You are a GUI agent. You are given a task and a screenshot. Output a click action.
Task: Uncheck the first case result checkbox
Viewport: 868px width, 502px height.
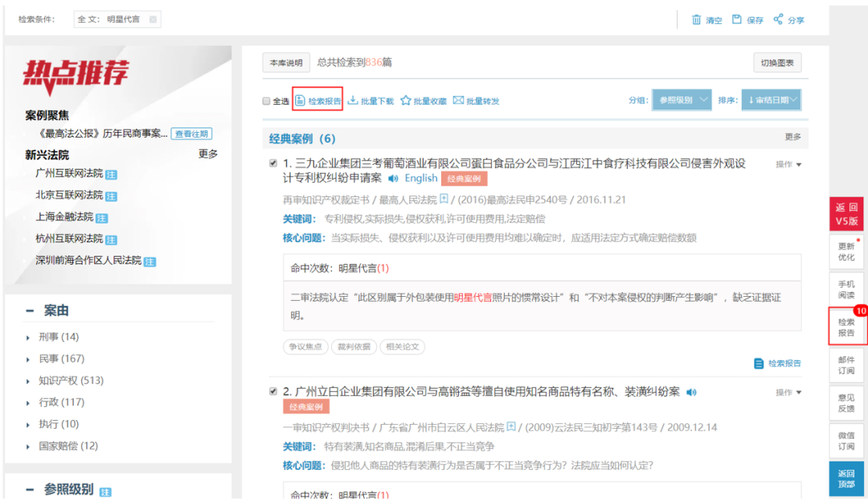[x=273, y=163]
